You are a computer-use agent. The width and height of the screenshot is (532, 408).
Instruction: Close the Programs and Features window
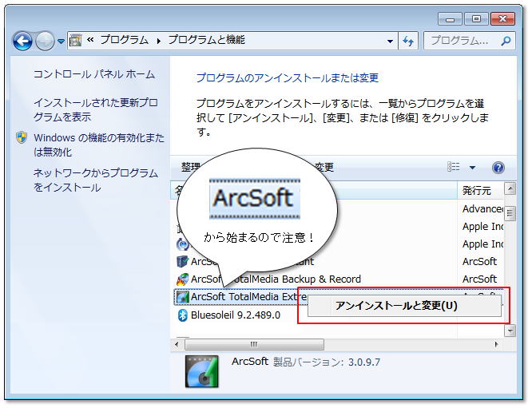click(x=502, y=19)
